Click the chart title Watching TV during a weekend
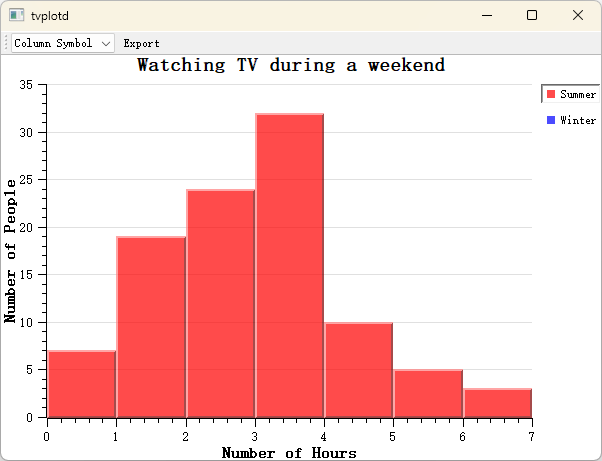This screenshot has height=461, width=602. (x=291, y=65)
